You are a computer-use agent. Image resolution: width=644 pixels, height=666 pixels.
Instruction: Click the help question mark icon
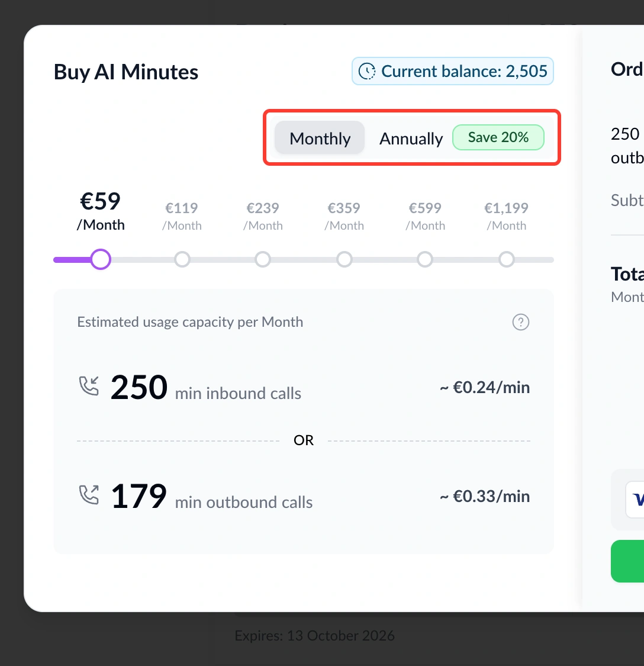tap(520, 323)
